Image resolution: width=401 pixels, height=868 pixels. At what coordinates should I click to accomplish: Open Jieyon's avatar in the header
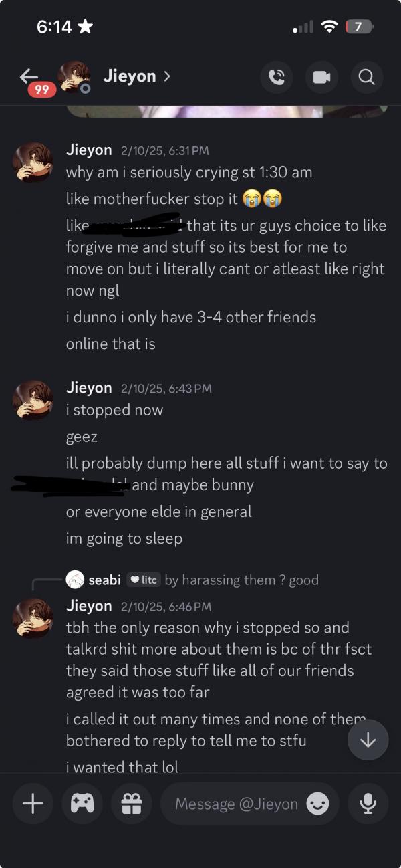click(74, 78)
